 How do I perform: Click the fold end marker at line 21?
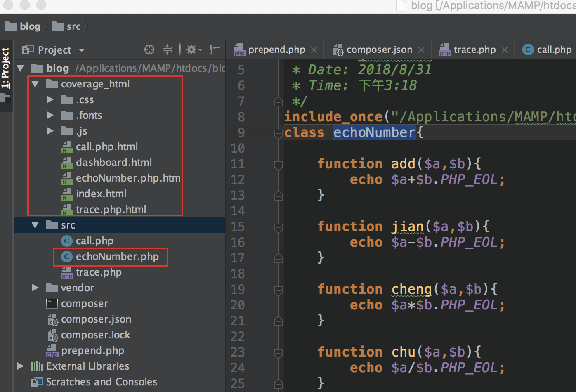click(279, 321)
